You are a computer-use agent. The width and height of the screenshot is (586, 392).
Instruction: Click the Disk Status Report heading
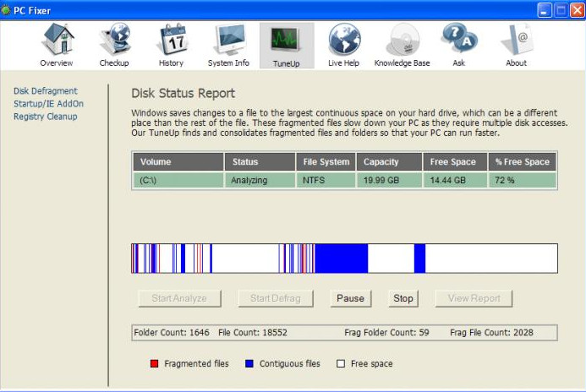183,93
